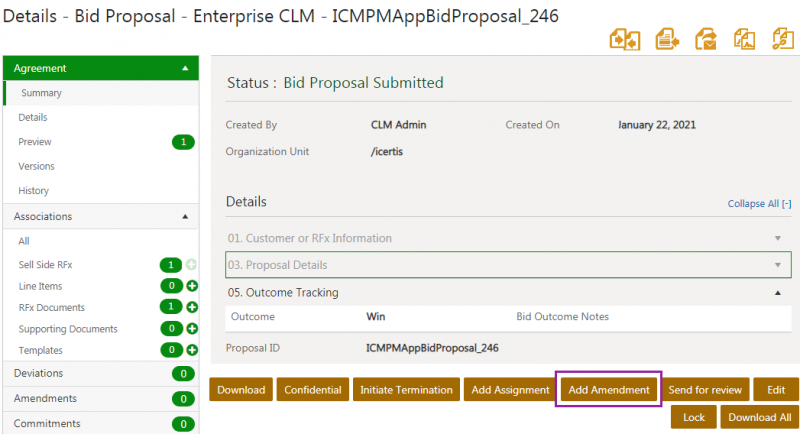The height and width of the screenshot is (434, 800).
Task: Click the compare documents icon in top toolbar
Action: coord(624,39)
